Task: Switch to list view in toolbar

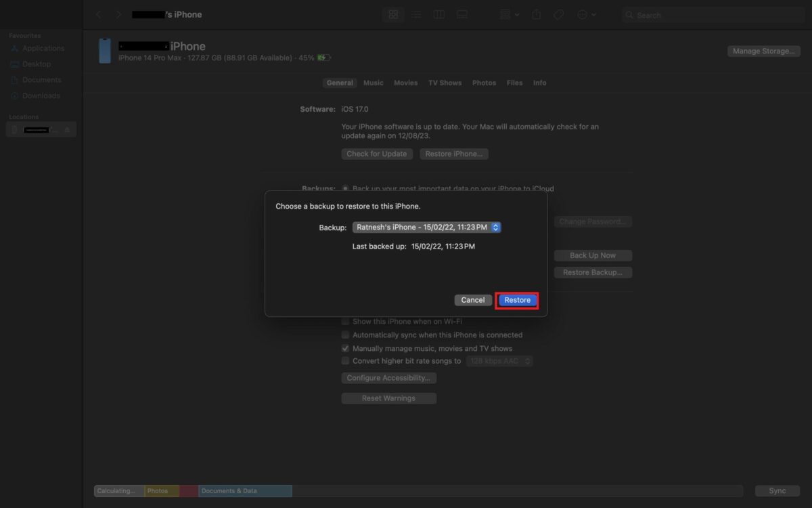Action: [x=416, y=14]
